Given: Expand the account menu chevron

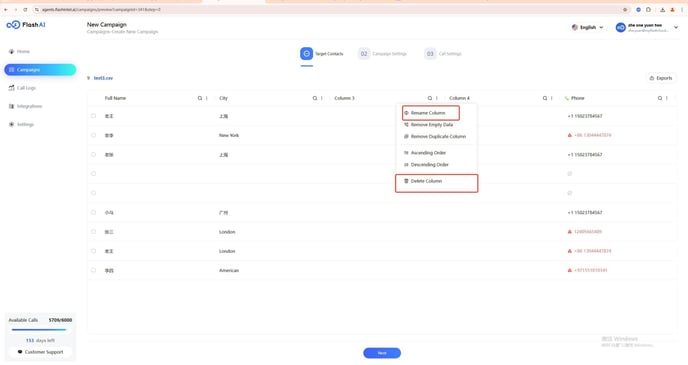Looking at the screenshot, I should [x=676, y=28].
